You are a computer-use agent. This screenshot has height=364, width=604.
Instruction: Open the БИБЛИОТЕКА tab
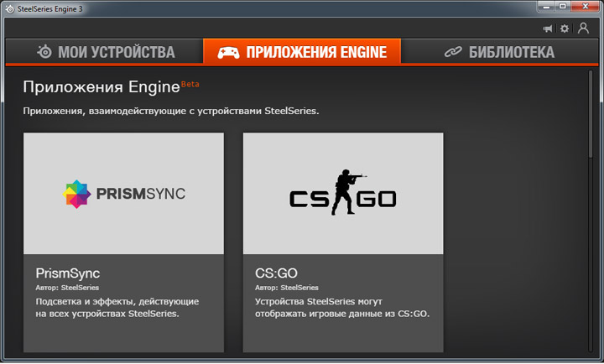coord(499,52)
